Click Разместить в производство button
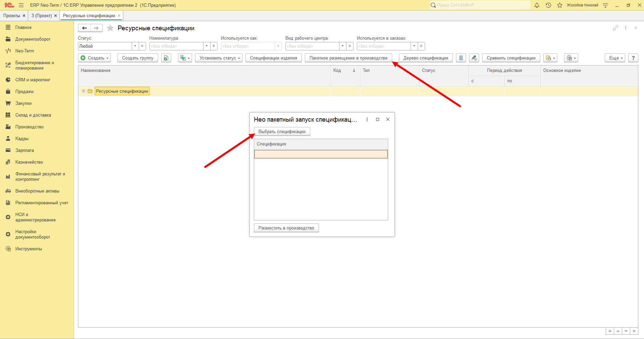 [286, 228]
